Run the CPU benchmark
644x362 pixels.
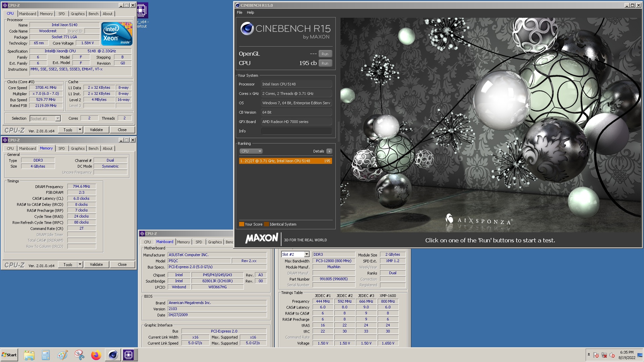[325, 63]
